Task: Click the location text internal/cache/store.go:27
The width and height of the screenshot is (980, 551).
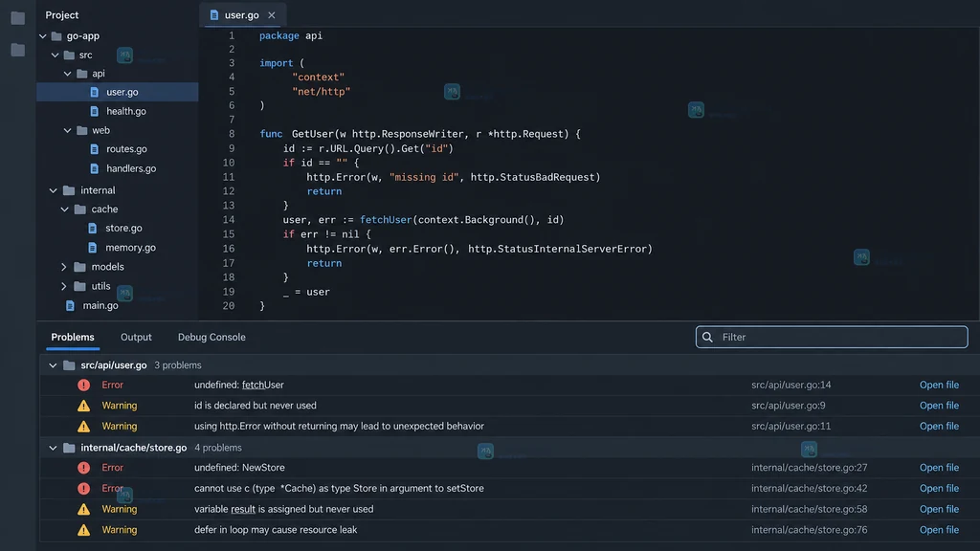Action: (x=810, y=467)
